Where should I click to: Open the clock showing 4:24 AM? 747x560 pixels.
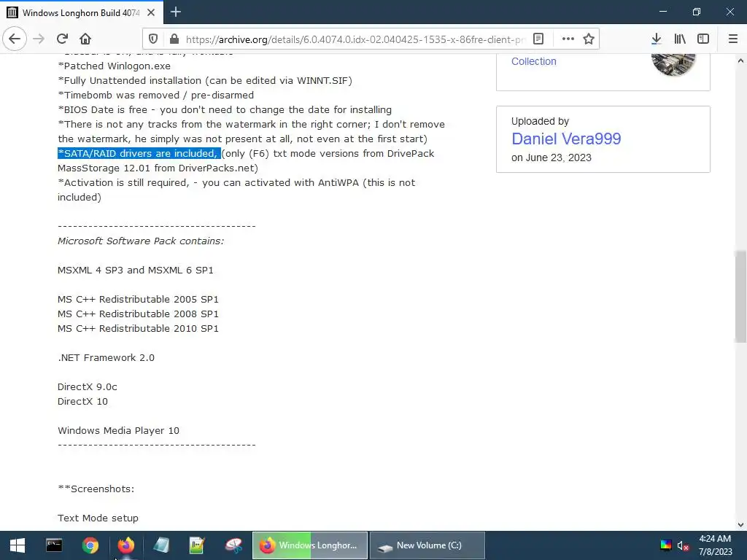(x=715, y=545)
